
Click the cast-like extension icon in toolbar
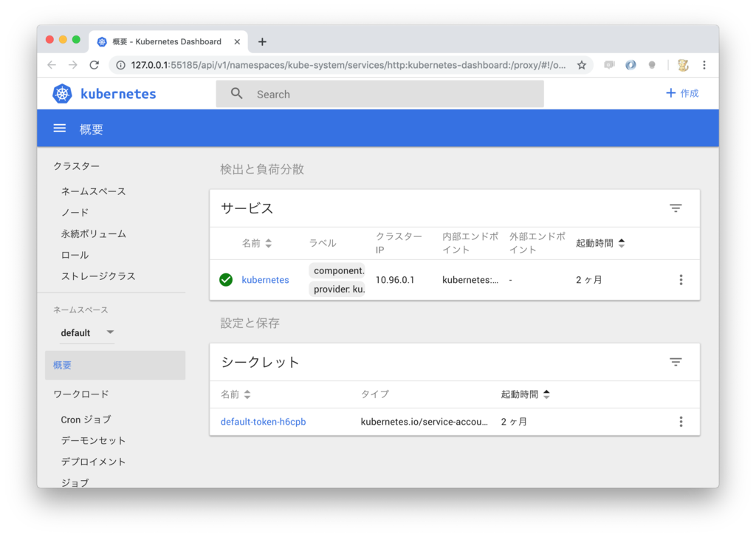click(609, 65)
